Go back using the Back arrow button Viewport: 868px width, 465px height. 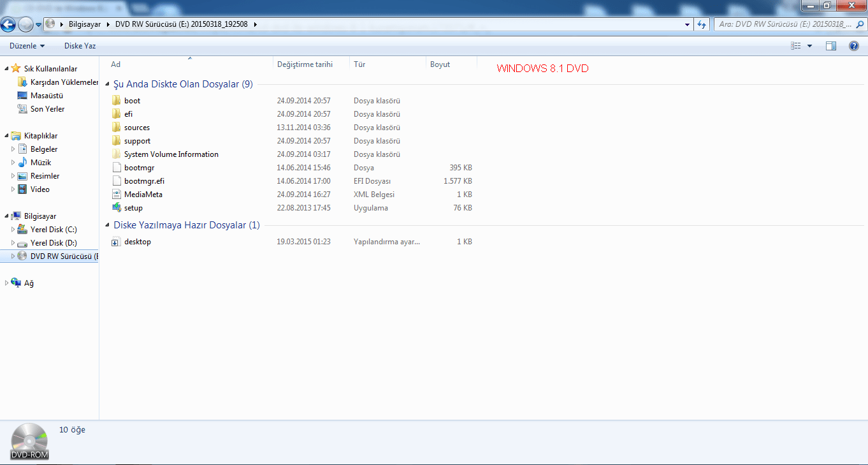8,25
